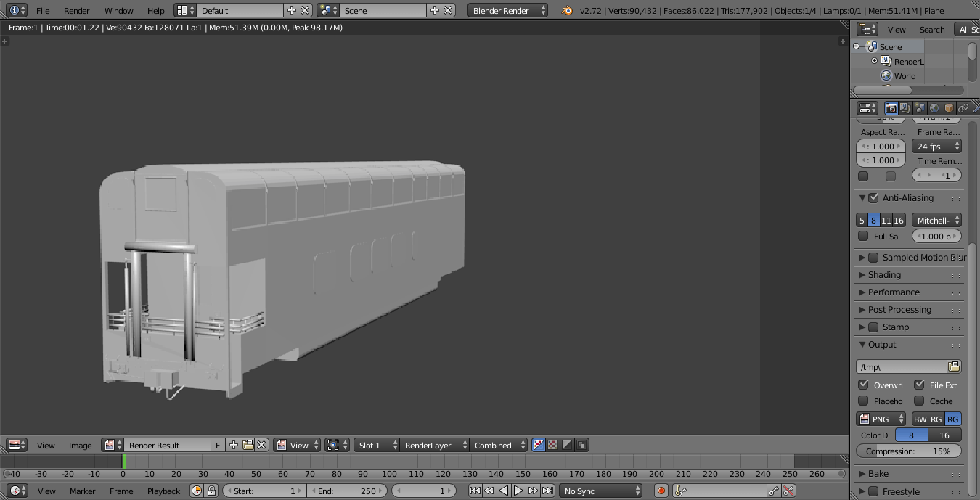Open the World properties globe tab
Image resolution: width=980 pixels, height=500 pixels.
(x=934, y=108)
